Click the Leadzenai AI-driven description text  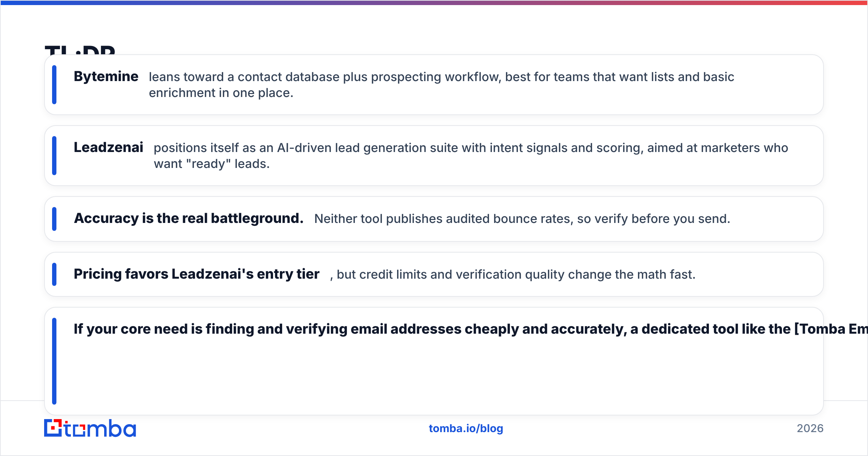click(471, 156)
